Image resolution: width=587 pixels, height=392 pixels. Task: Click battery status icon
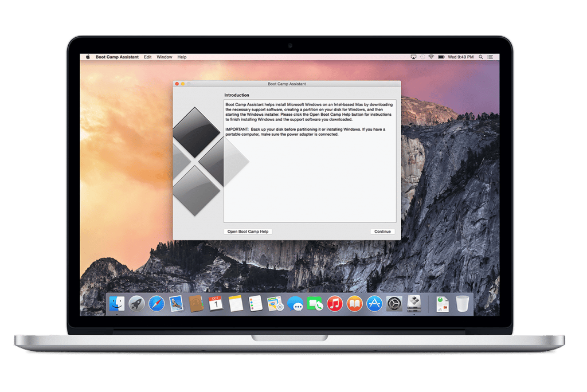[441, 57]
